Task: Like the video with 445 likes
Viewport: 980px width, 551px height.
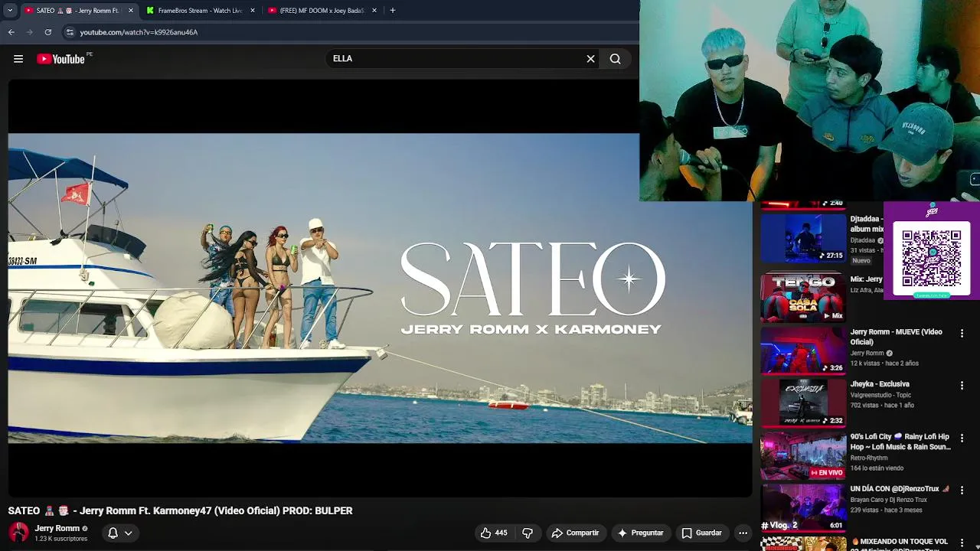Action: (493, 533)
